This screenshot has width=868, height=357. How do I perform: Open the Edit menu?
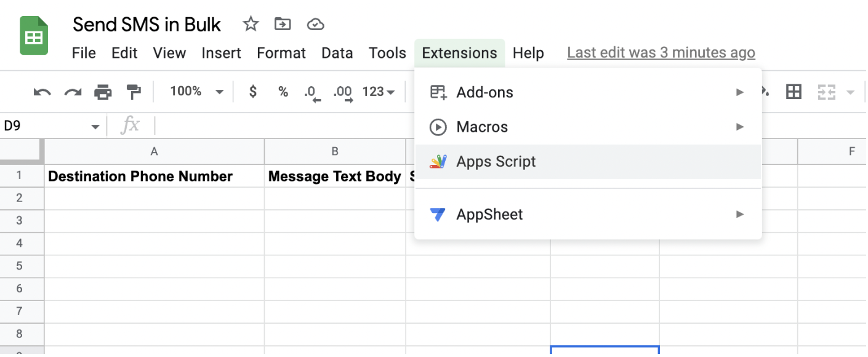click(124, 53)
